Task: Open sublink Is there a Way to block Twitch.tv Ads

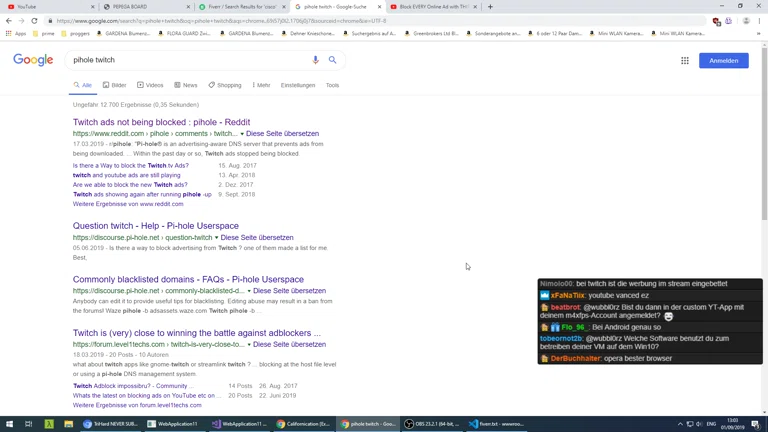Action: 131,166
